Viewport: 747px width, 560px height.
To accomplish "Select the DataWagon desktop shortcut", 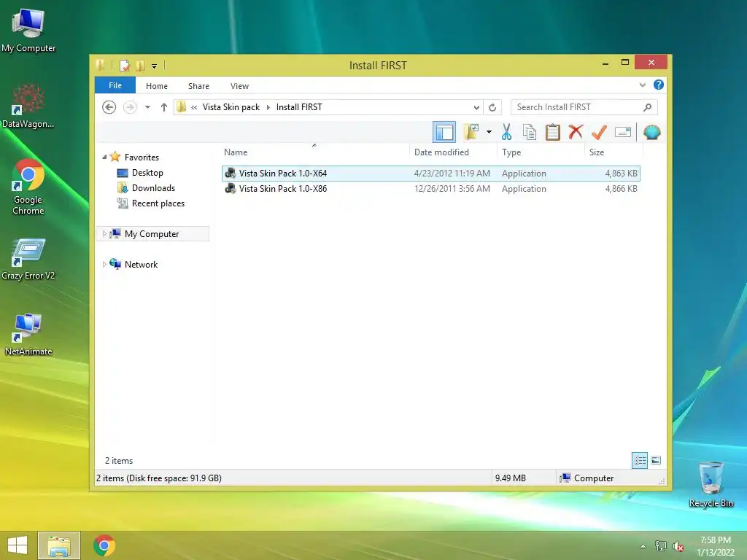I will click(x=28, y=106).
